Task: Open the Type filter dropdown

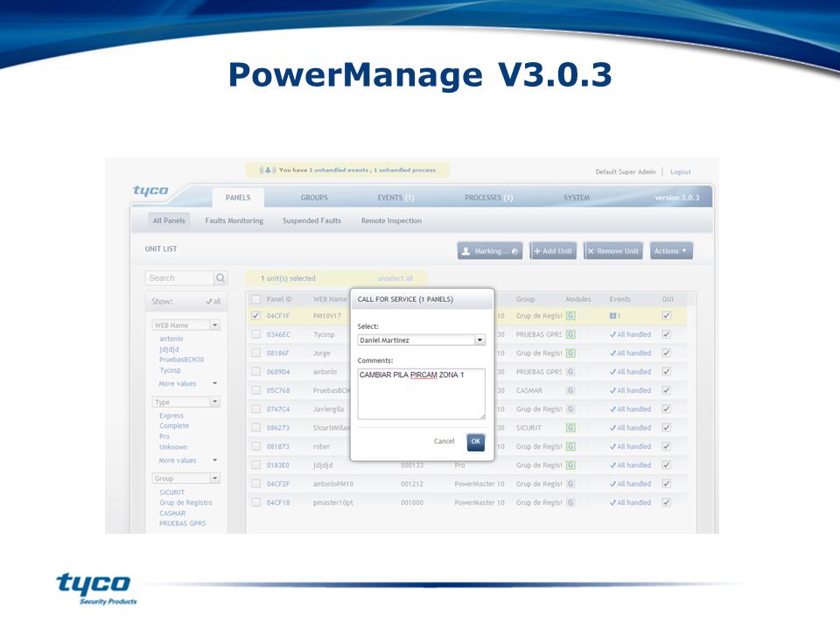Action: (x=186, y=402)
